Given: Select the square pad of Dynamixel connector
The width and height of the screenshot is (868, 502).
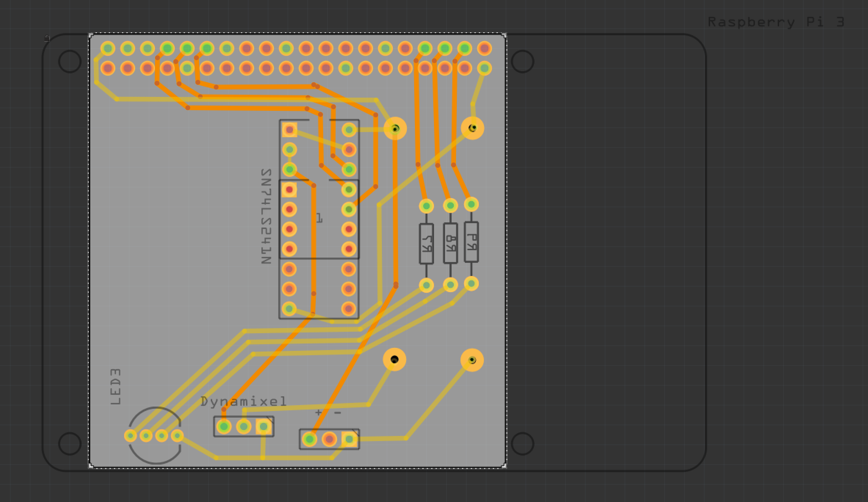Looking at the screenshot, I should coord(264,426).
